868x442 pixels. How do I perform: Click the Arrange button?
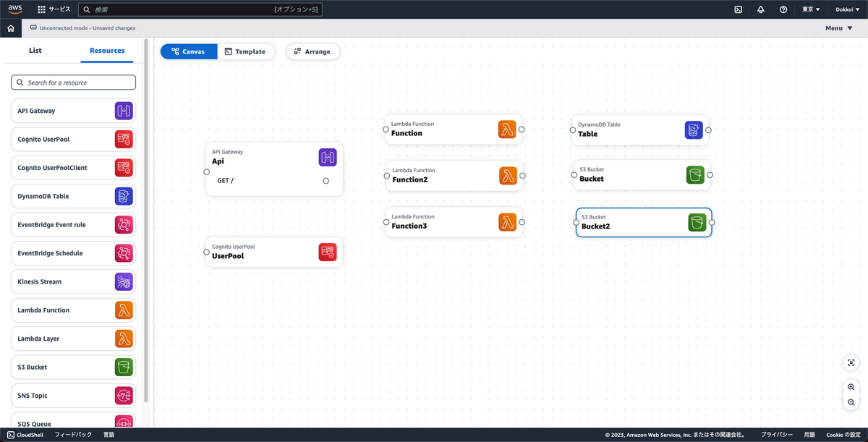(x=313, y=51)
